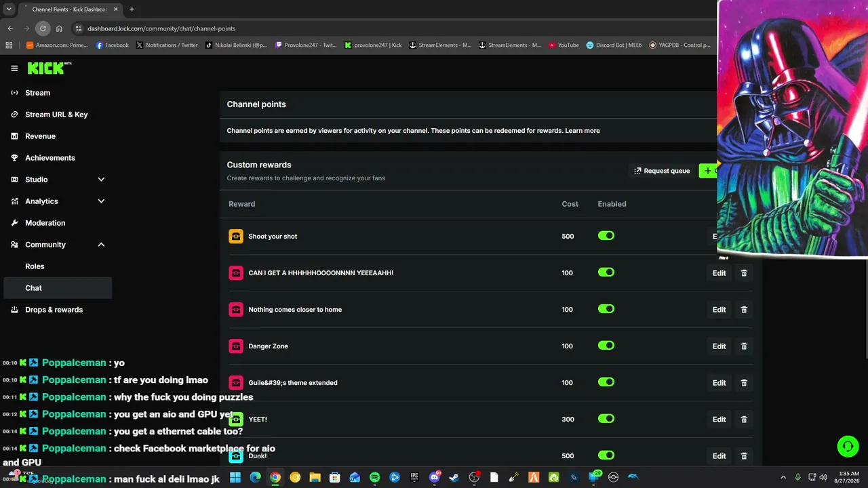Disable the Shoot your shot reward
The width and height of the screenshot is (868, 488).
point(606,236)
